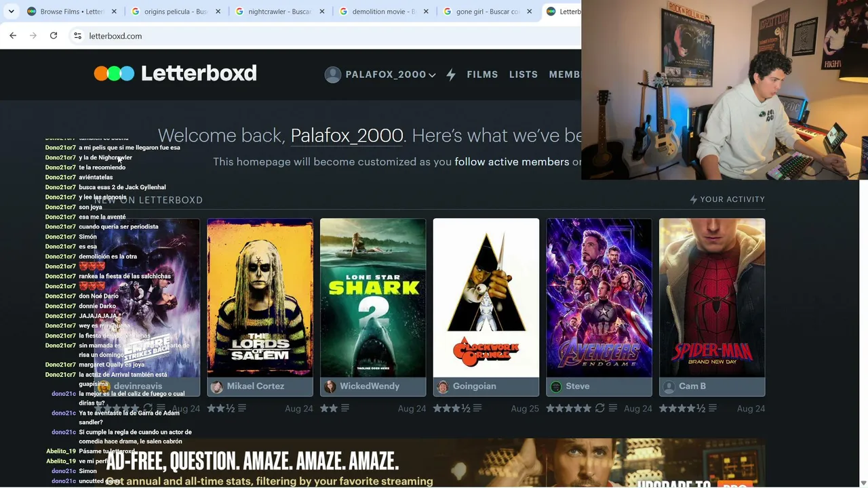Click rewatch icon under Avengers Endgame

pos(599,408)
